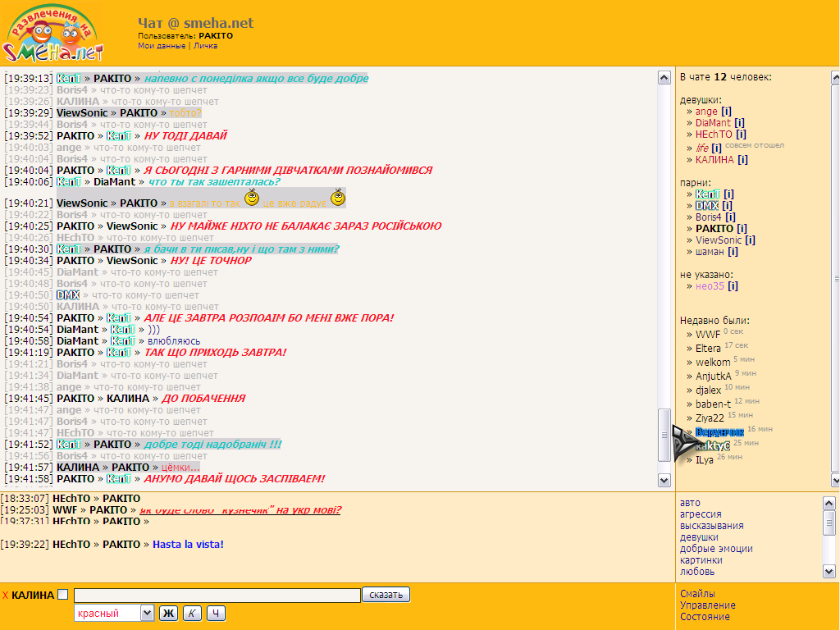
Task: Open the [i] info next to ViewSonic
Action: tap(750, 240)
